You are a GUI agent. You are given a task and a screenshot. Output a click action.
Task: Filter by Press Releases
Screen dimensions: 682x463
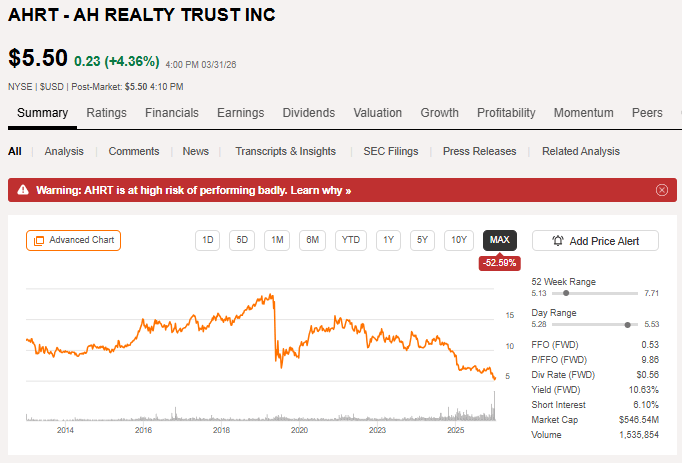480,151
